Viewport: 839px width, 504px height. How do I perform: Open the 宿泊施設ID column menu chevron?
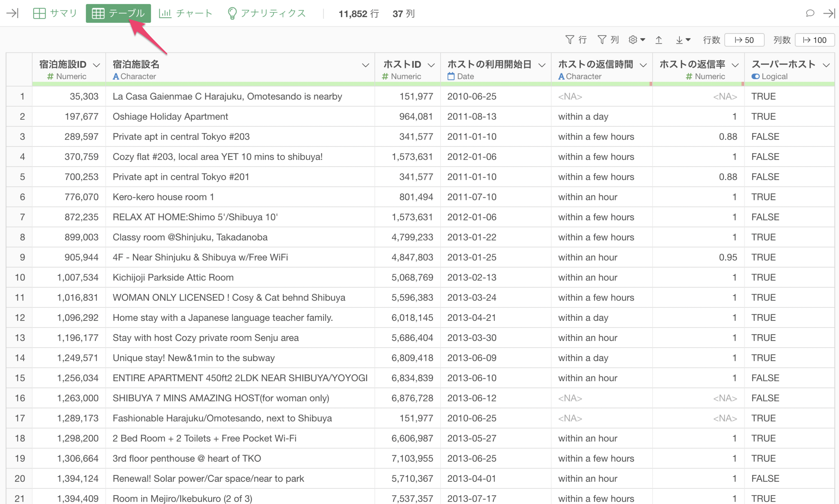pyautogui.click(x=96, y=65)
